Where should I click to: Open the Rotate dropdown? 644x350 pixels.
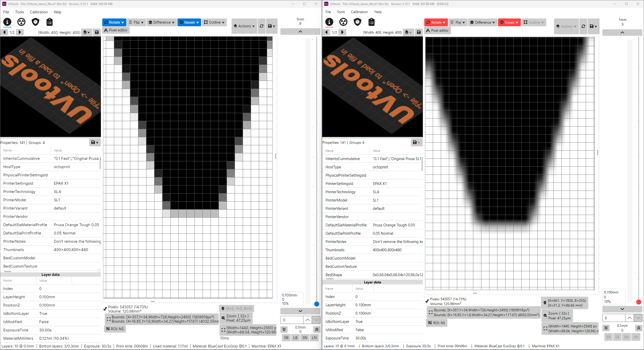[x=114, y=22]
